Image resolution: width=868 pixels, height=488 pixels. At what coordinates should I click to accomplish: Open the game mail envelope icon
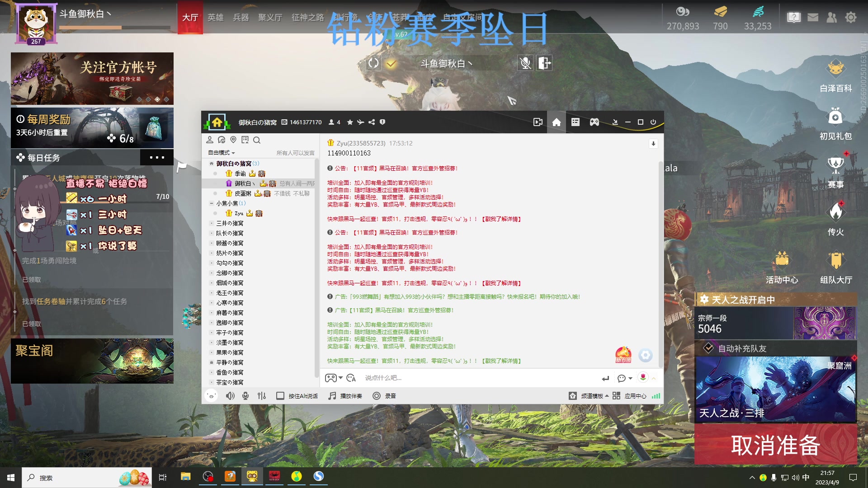coord(813,17)
